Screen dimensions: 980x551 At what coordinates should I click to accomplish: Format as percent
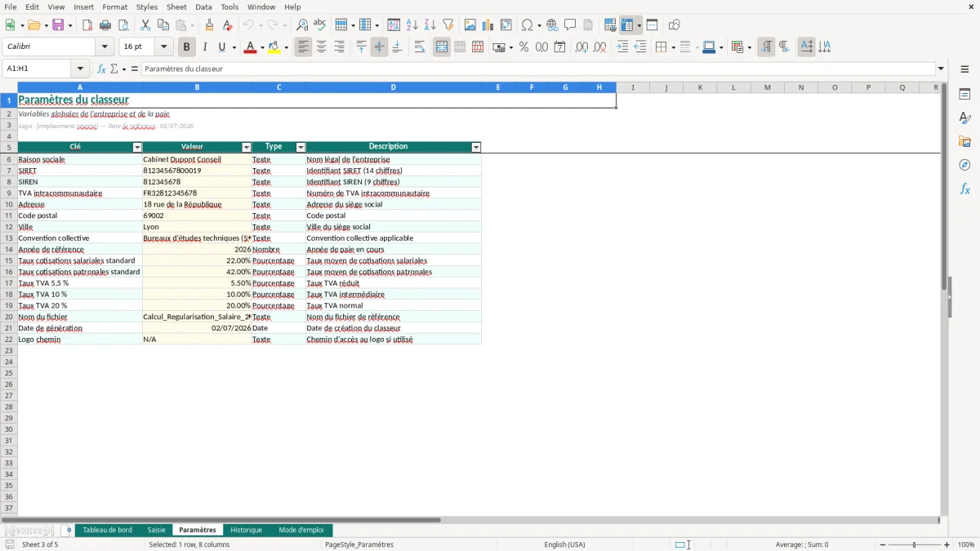523,47
